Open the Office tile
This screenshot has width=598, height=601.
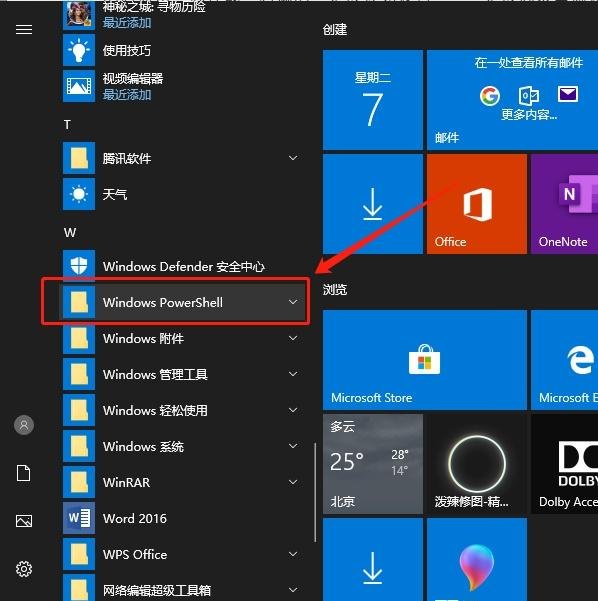tap(477, 204)
